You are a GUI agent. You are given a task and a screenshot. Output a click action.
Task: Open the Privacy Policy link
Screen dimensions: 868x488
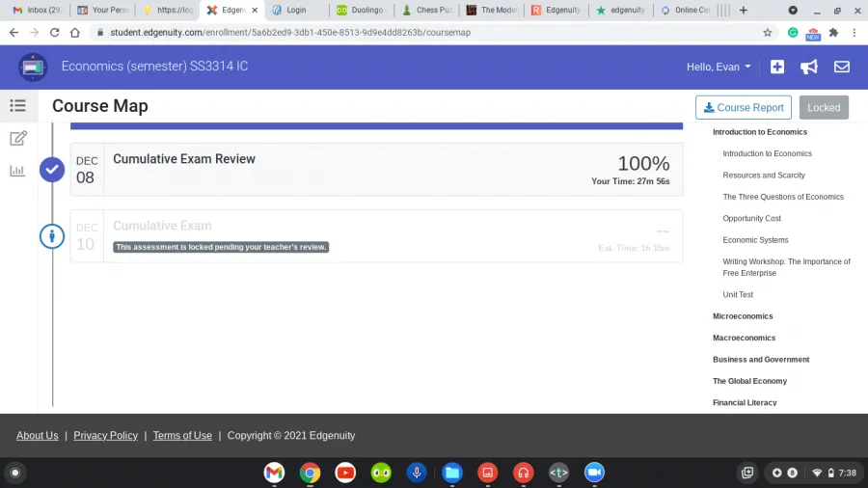[105, 436]
